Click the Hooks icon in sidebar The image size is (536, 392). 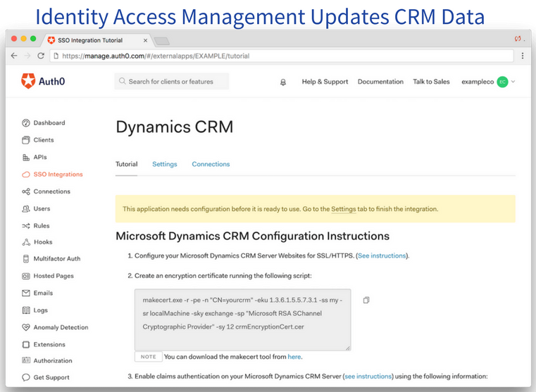pyautogui.click(x=26, y=242)
